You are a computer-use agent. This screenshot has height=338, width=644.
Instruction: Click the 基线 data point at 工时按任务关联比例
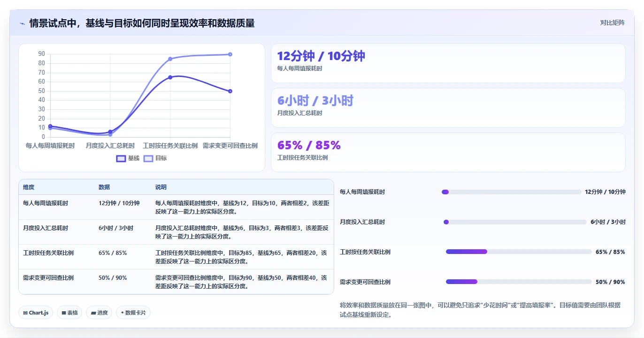[170, 77]
